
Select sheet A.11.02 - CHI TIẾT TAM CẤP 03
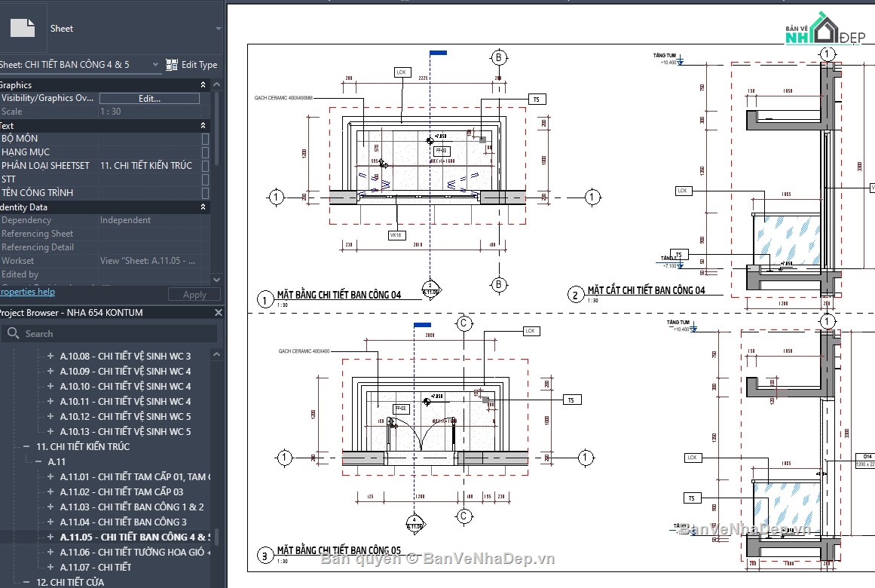click(121, 492)
